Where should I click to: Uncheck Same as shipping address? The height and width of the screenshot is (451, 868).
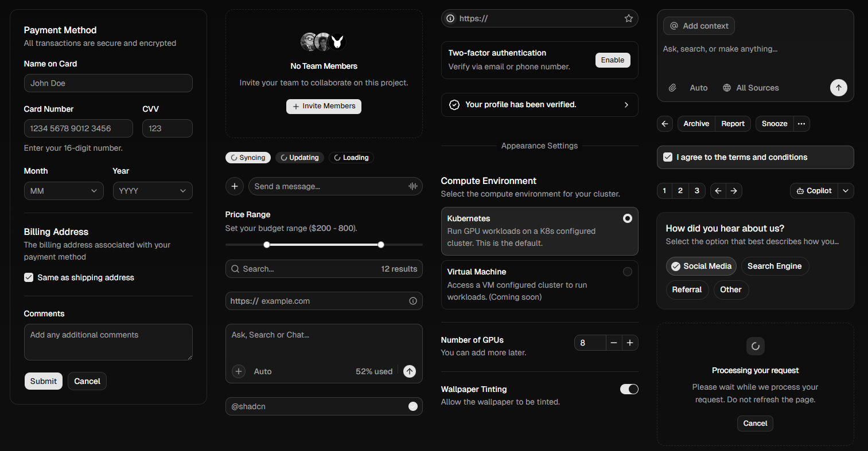tap(28, 277)
